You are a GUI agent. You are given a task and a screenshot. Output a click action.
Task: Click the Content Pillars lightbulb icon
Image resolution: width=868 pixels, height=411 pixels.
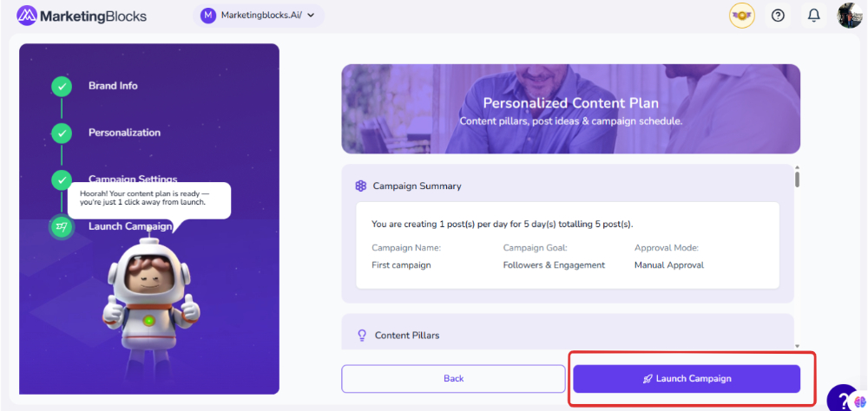coord(362,335)
